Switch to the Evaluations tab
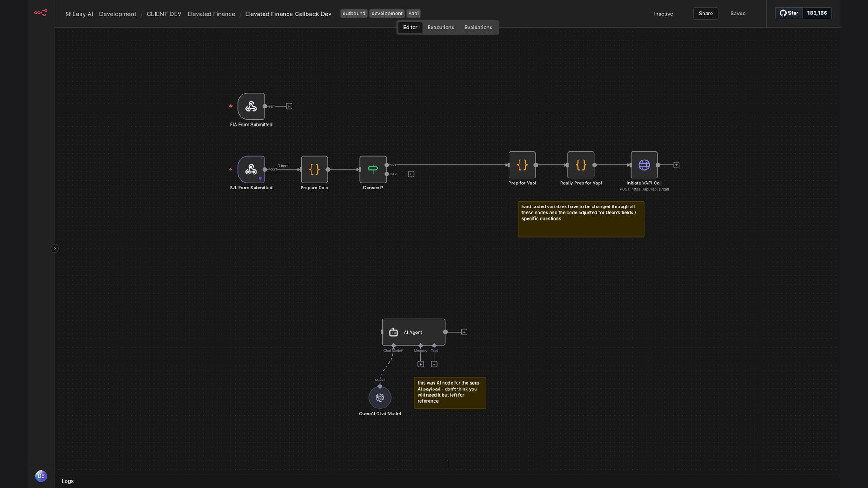The height and width of the screenshot is (488, 868). (x=478, y=28)
